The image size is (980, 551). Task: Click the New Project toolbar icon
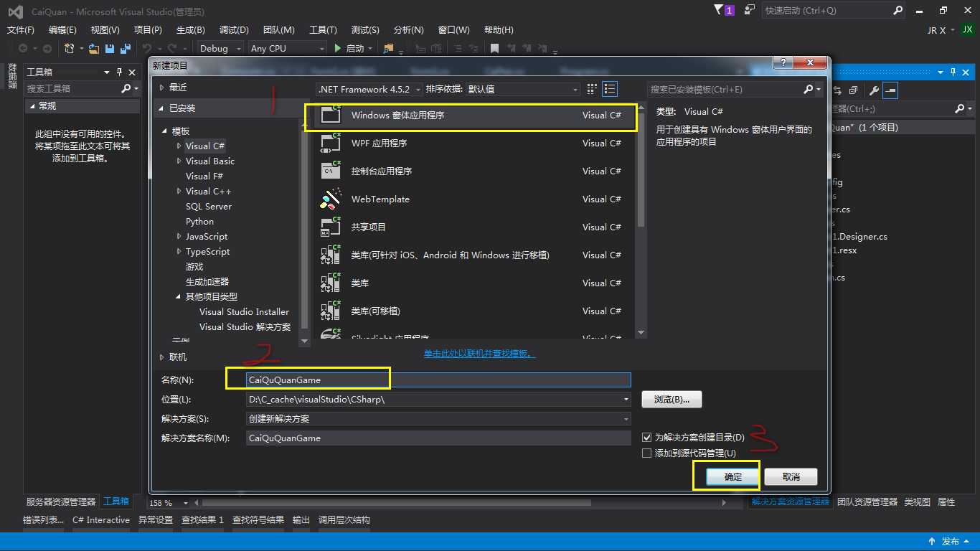[70, 48]
